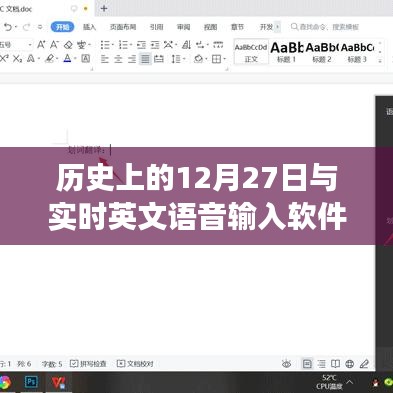Screen dimensions: 393x393
Task: Click the Chinese layout icon
Action: click(x=168, y=45)
